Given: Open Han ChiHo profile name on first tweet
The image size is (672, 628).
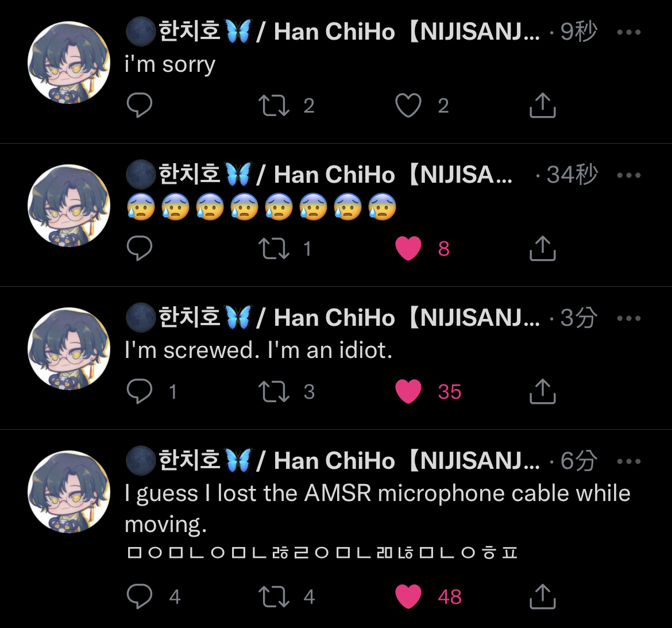Looking at the screenshot, I should point(333,32).
